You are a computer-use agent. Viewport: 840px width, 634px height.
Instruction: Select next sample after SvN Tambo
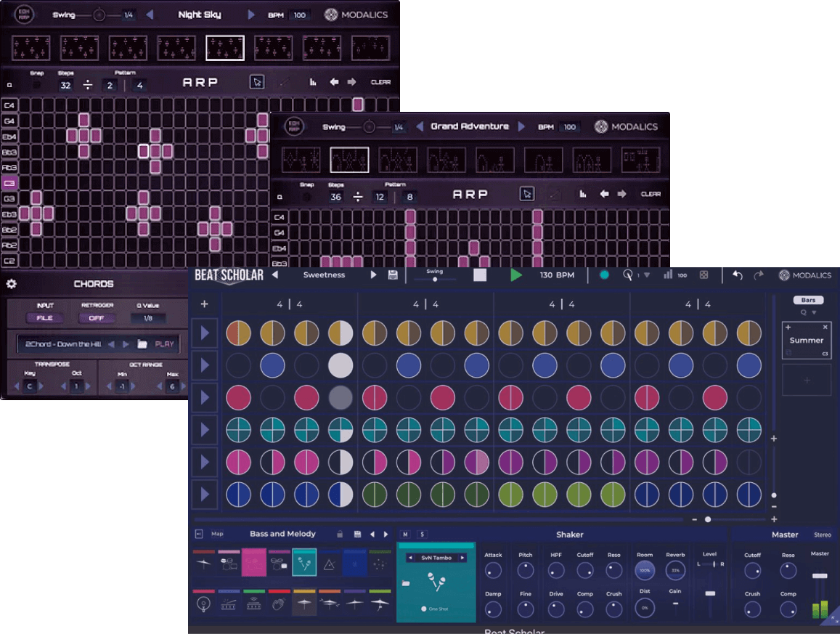(462, 558)
